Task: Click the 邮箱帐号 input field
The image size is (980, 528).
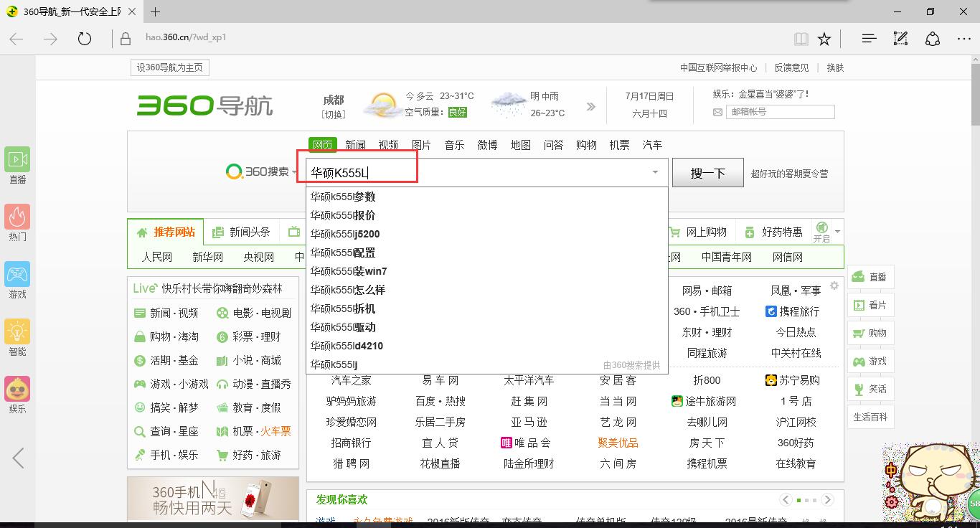Action: tap(781, 112)
